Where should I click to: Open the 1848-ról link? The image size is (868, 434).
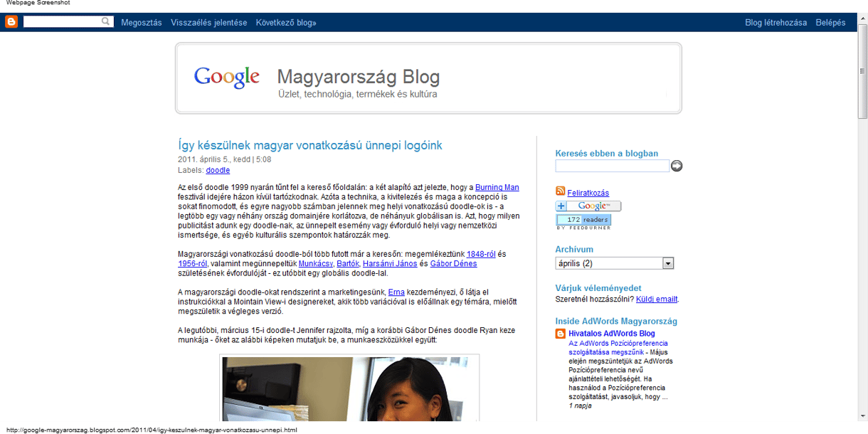[x=482, y=254]
